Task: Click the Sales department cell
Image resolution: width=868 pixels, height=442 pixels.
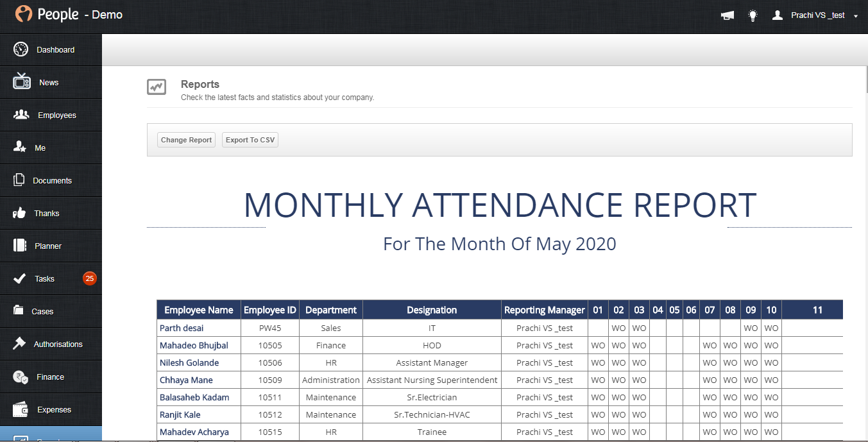Action: coord(331,328)
